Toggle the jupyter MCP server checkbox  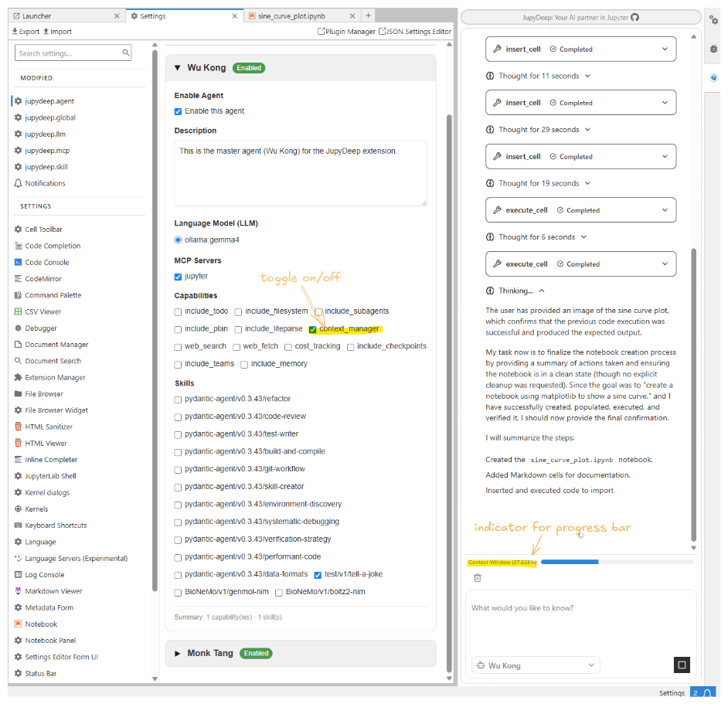pyautogui.click(x=178, y=277)
